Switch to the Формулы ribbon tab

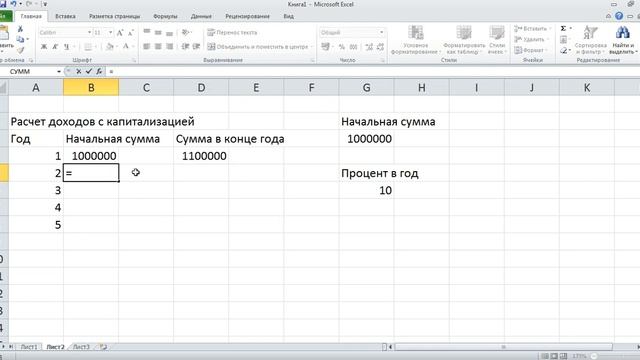[x=165, y=16]
